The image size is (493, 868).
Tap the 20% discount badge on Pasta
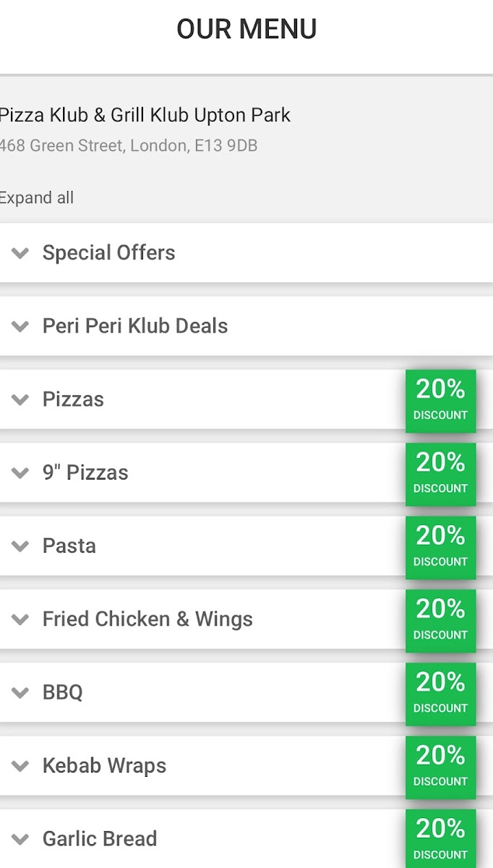coord(440,547)
